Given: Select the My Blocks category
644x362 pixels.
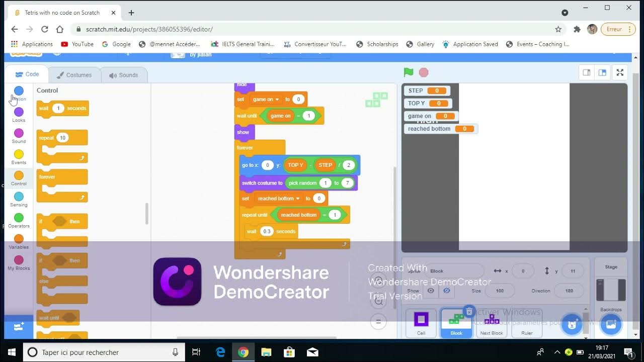Looking at the screenshot, I should 19,262.
